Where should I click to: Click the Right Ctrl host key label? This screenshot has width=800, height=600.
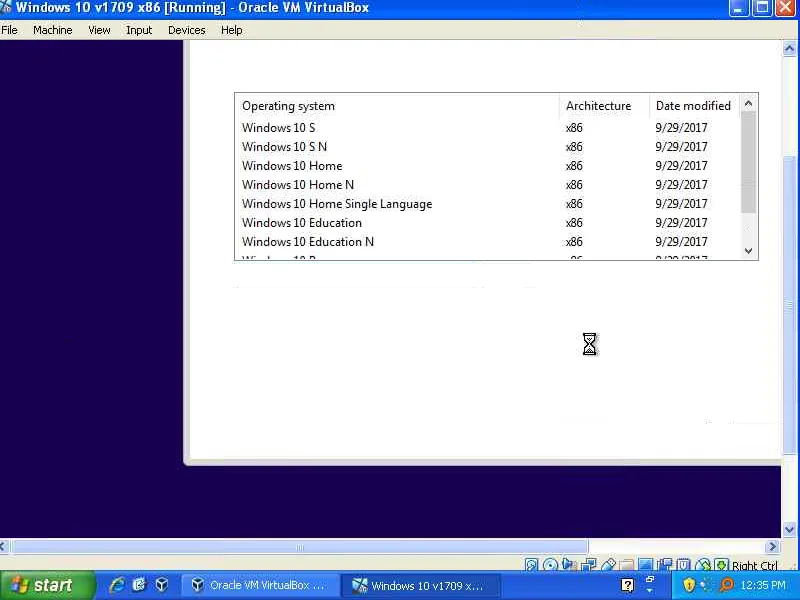tap(755, 565)
